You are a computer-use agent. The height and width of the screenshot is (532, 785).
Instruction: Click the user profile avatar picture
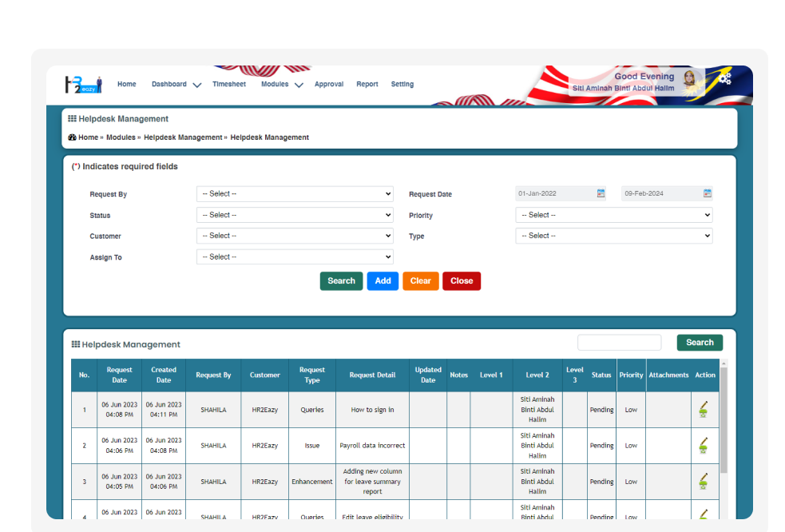click(x=688, y=78)
